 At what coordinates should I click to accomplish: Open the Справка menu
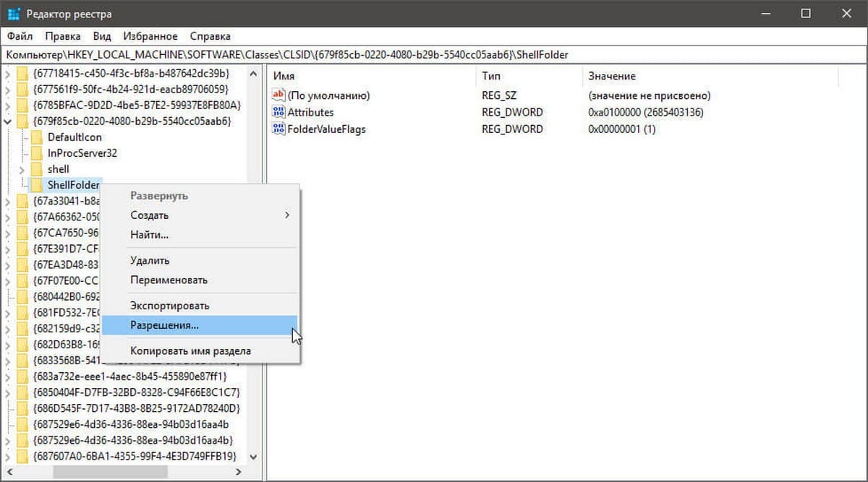pyautogui.click(x=210, y=35)
